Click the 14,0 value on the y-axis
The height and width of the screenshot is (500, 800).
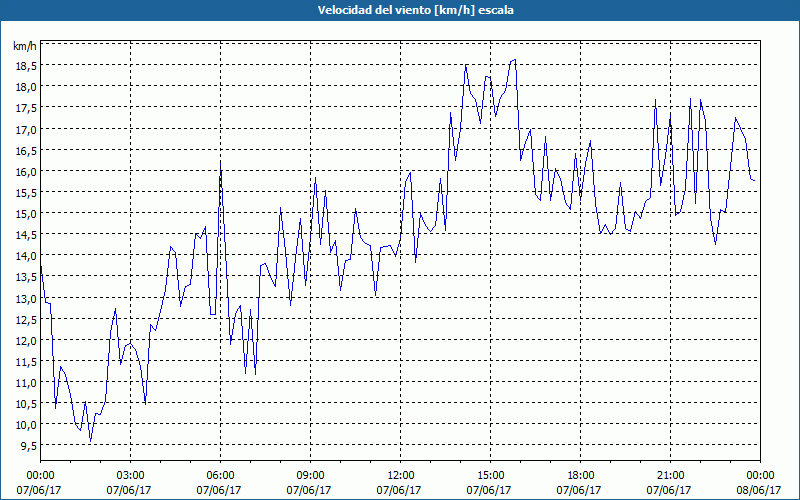(x=26, y=256)
